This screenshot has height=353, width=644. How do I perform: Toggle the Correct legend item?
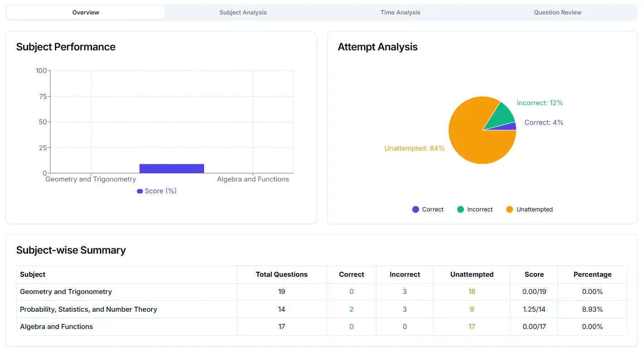pos(427,209)
